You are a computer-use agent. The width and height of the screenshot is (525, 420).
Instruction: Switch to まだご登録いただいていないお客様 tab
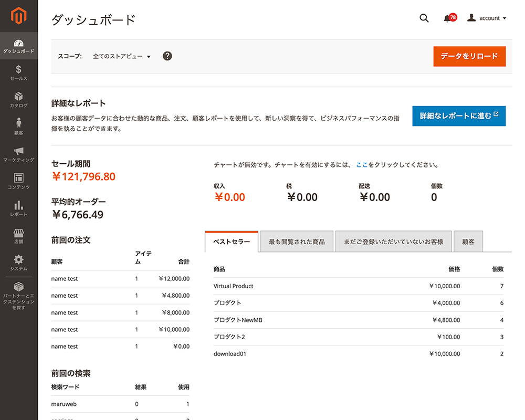pos(393,241)
